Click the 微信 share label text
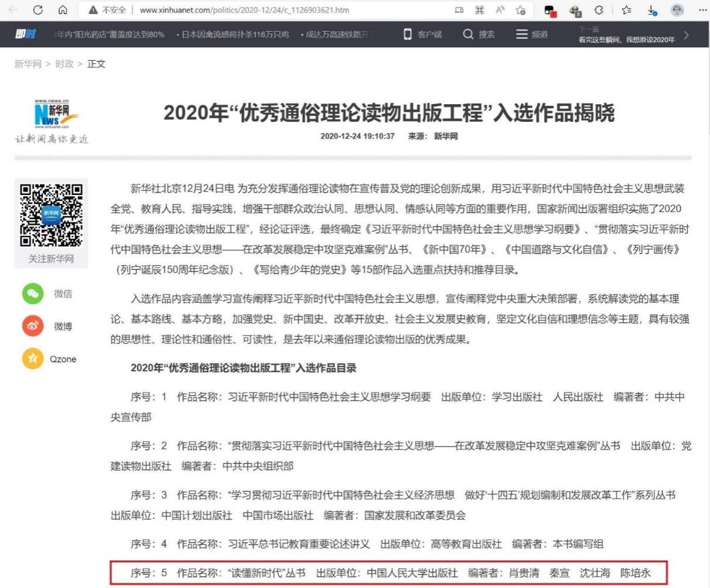Screen dimensions: 710x588 point(63,294)
